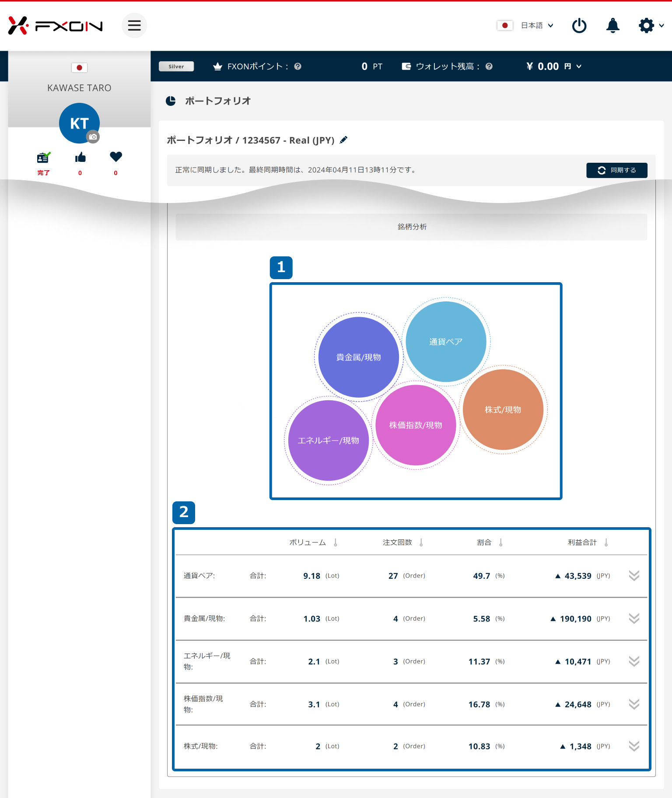This screenshot has width=672, height=798.
Task: Click the FXON logo
Action: pyautogui.click(x=55, y=26)
